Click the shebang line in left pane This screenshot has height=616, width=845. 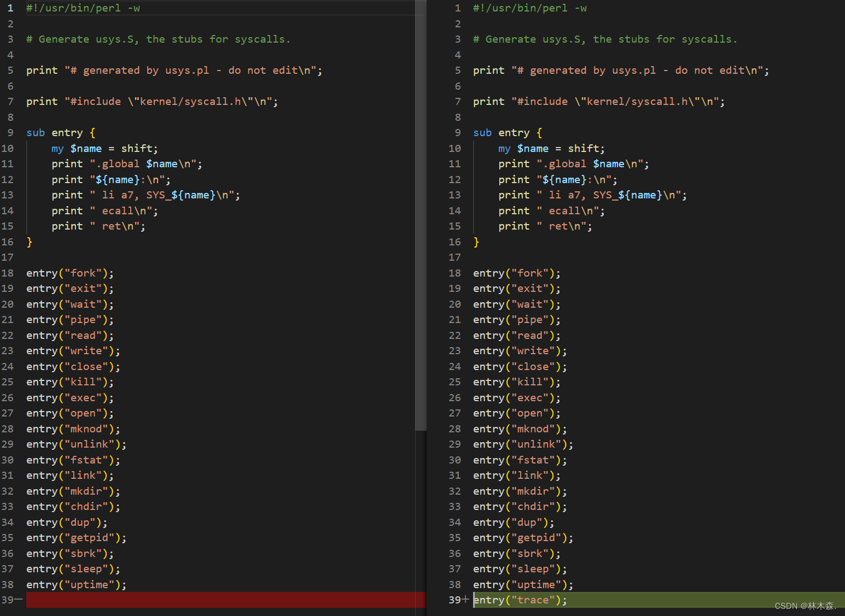(x=83, y=8)
